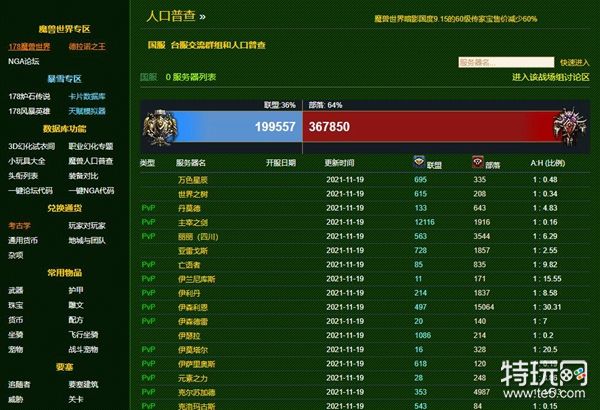
Task: Open the 头衔列表 sidebar link
Action: click(x=23, y=176)
